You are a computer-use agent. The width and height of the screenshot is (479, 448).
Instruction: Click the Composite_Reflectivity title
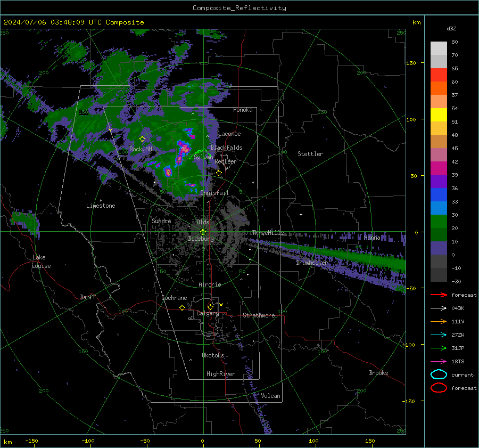coord(240,8)
